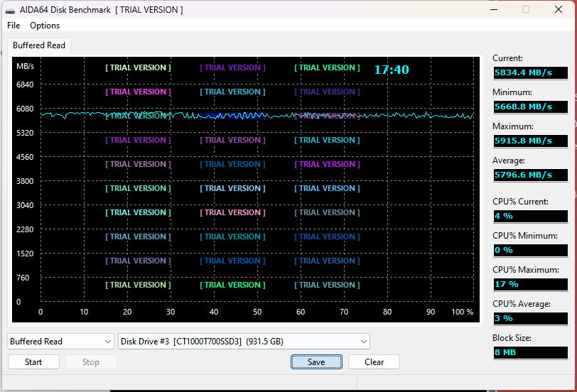The image size is (577, 392).
Task: Save the benchmark results
Action: click(316, 362)
